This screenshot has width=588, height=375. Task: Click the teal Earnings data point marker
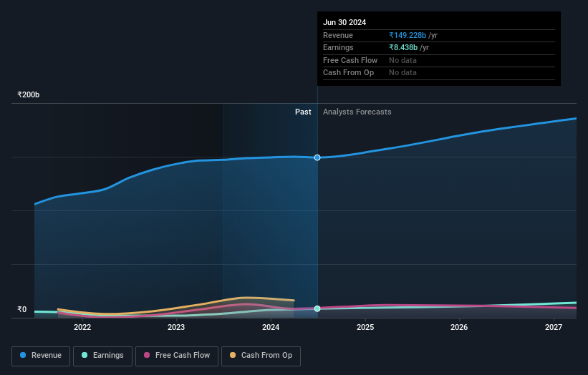tap(317, 308)
